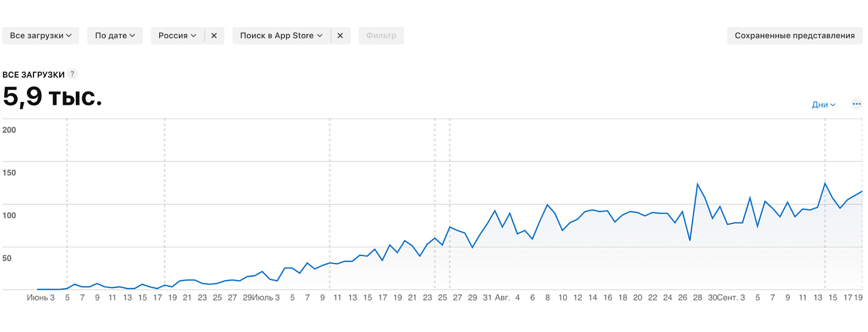Click the August 28 peak on chart
Viewport: 868px width, 332px height.
(x=697, y=184)
